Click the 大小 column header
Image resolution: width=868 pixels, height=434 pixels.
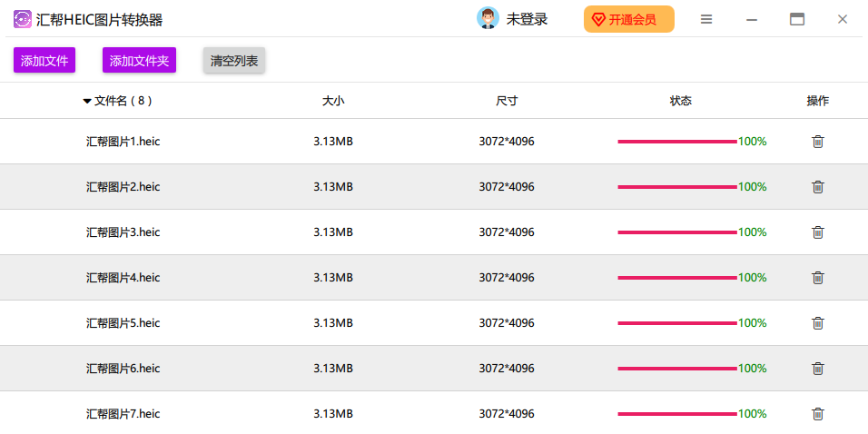[x=333, y=102]
